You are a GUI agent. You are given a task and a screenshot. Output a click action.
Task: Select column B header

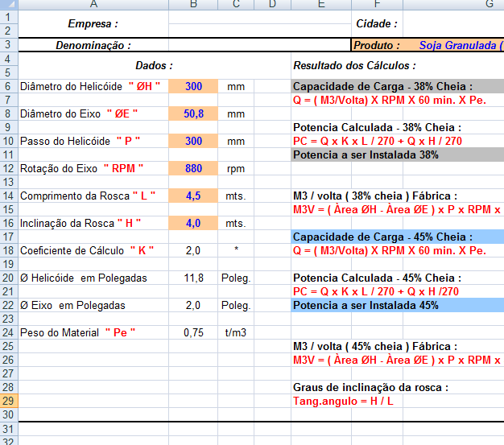click(x=193, y=5)
